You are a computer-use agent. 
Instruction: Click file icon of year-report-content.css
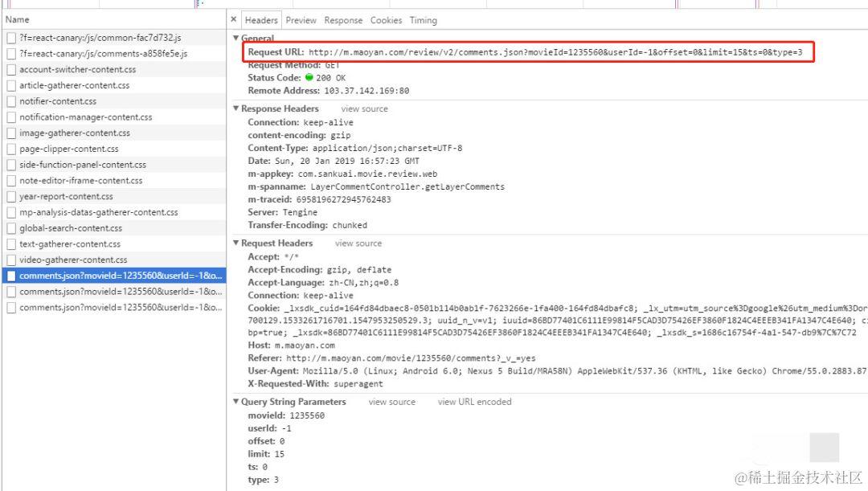click(x=11, y=197)
